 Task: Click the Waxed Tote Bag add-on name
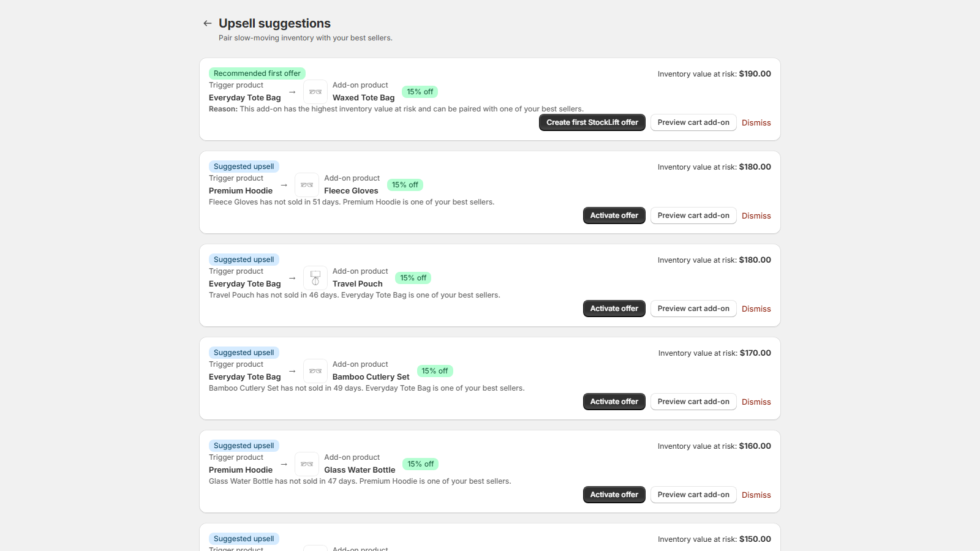(364, 98)
